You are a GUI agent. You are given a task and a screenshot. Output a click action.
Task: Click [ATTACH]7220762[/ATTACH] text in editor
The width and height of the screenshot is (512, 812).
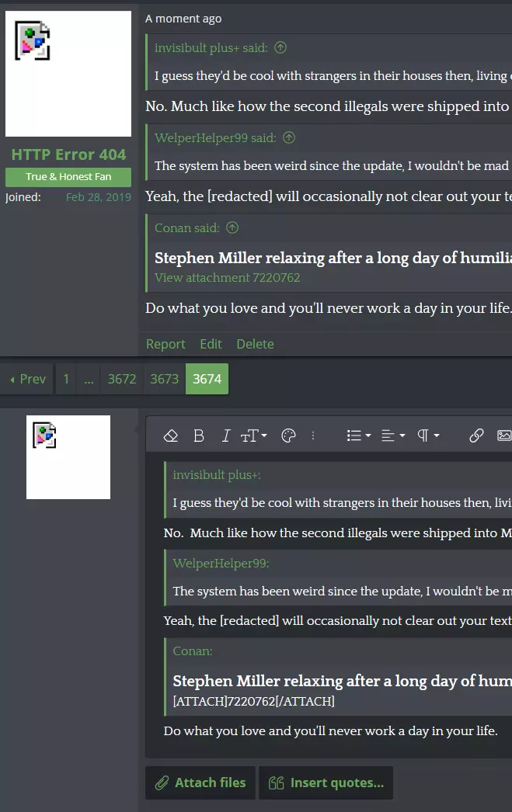[254, 701]
